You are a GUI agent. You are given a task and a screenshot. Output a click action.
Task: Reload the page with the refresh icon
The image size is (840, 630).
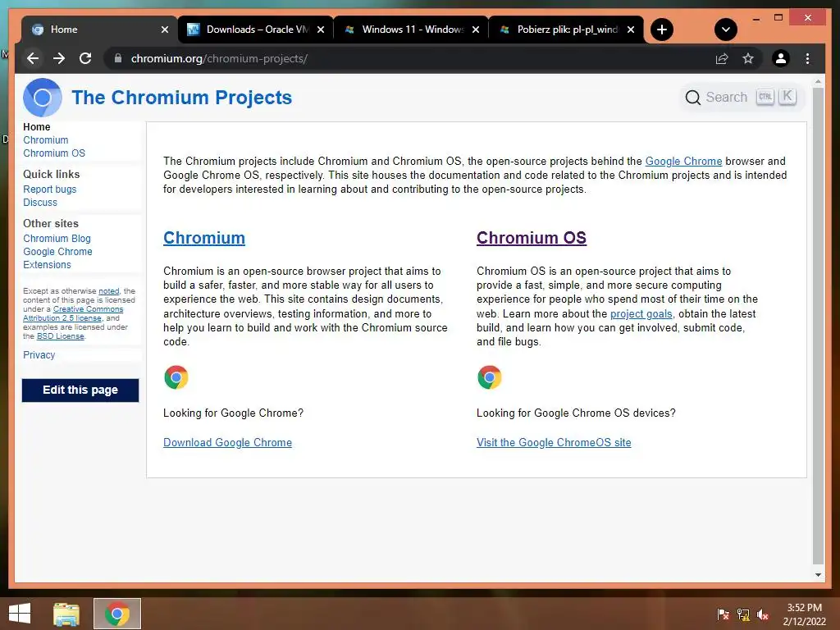pos(85,58)
